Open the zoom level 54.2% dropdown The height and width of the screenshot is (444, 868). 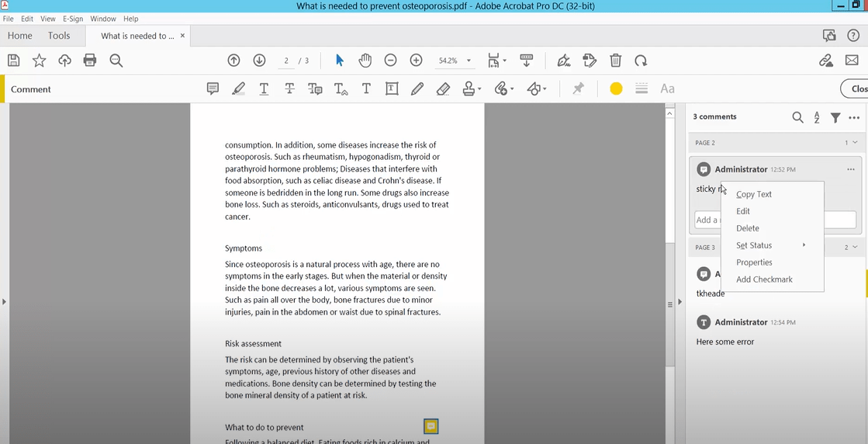click(469, 61)
